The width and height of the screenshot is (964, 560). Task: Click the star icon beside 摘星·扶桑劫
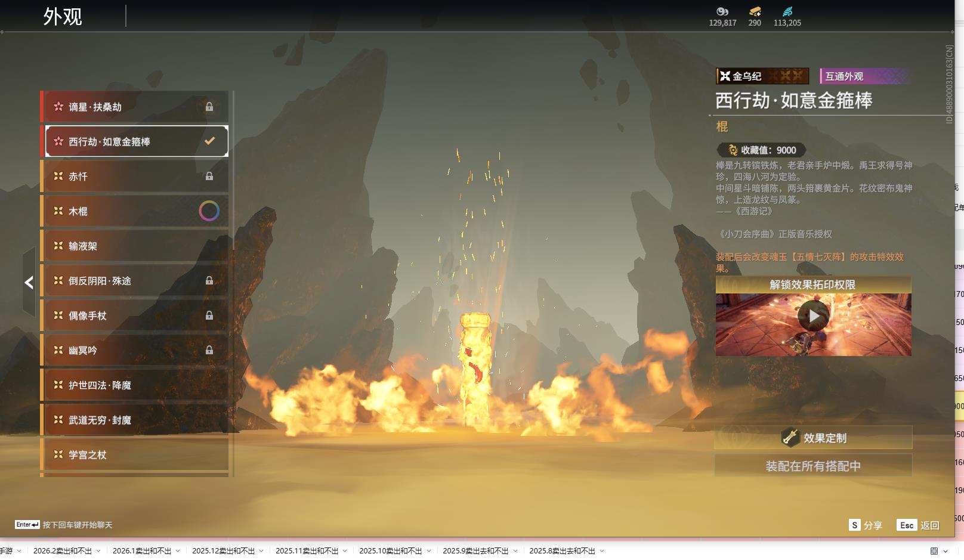[58, 107]
